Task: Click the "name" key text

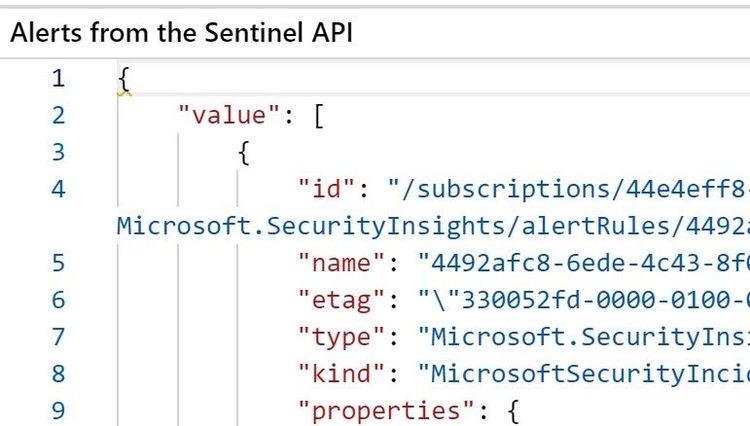Action: [x=342, y=263]
